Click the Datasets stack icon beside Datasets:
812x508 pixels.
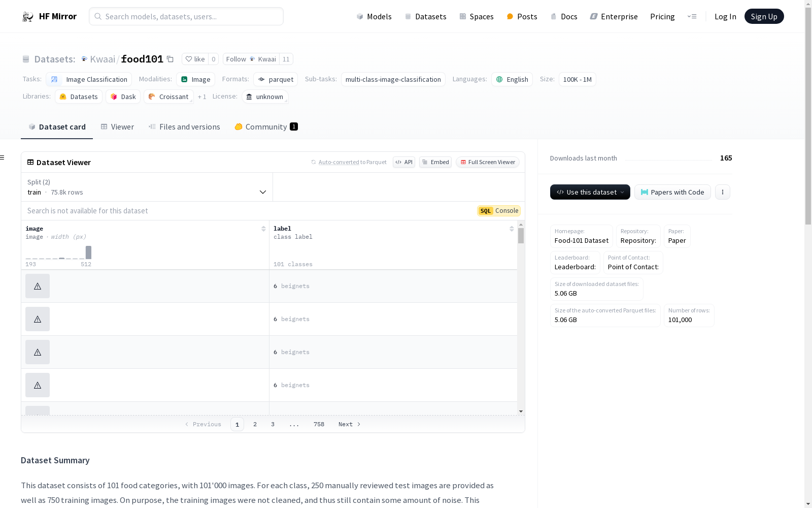coord(26,59)
